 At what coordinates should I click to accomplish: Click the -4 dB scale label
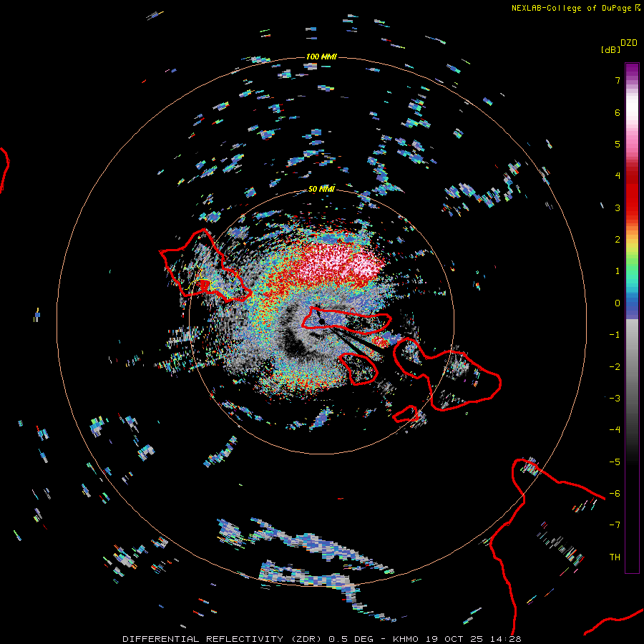click(615, 430)
